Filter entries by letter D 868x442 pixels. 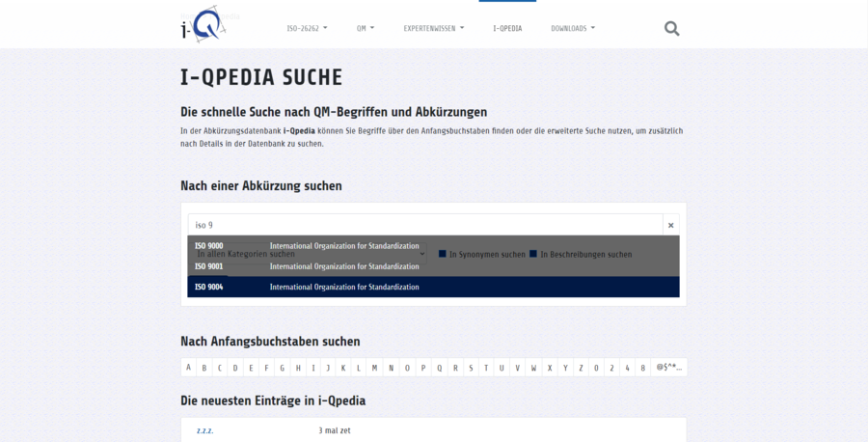coord(235,368)
